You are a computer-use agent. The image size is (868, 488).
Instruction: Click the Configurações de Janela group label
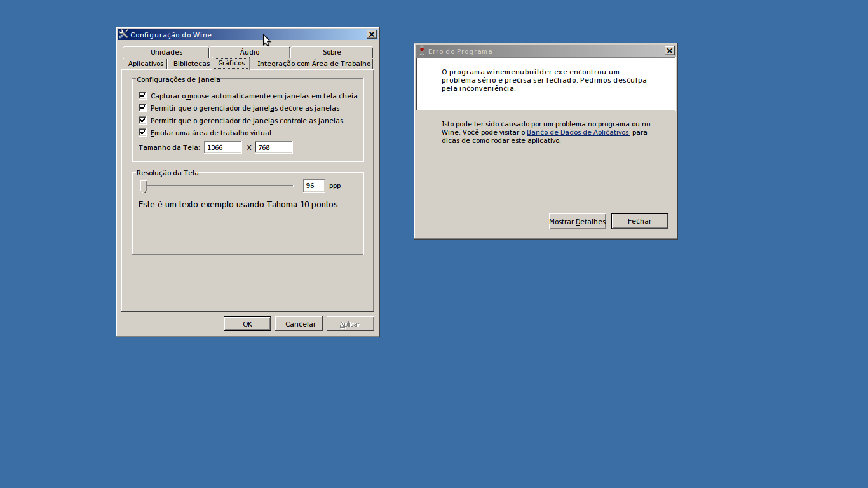click(179, 79)
